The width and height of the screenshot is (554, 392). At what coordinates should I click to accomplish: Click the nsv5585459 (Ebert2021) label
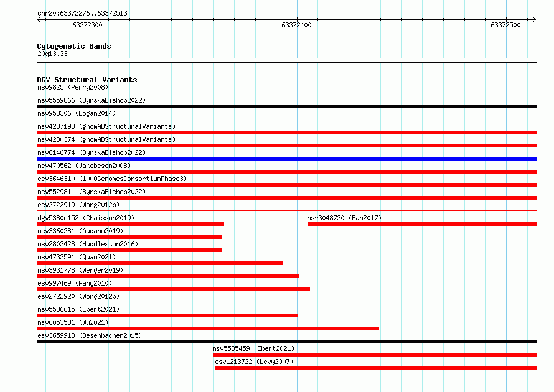coord(253,348)
